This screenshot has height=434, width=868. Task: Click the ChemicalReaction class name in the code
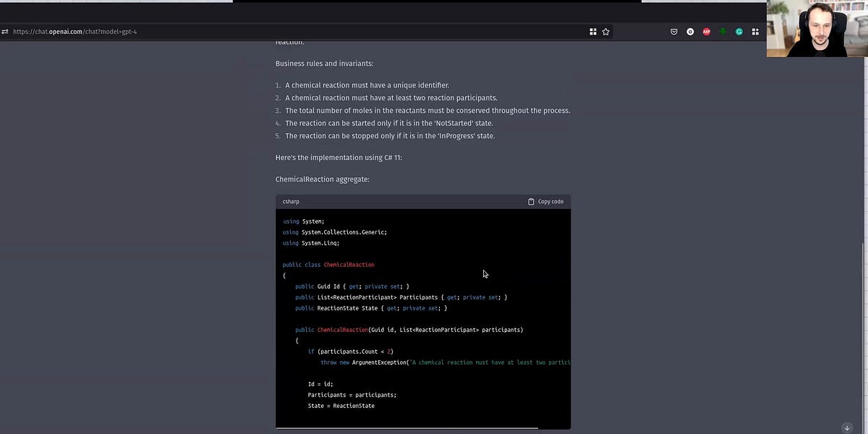(x=349, y=264)
